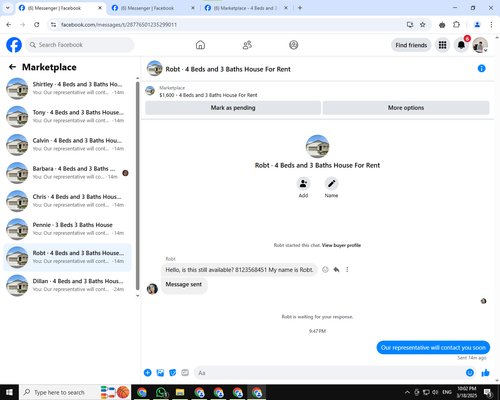
Task: Open the Friends icon in top navigation
Action: [247, 45]
